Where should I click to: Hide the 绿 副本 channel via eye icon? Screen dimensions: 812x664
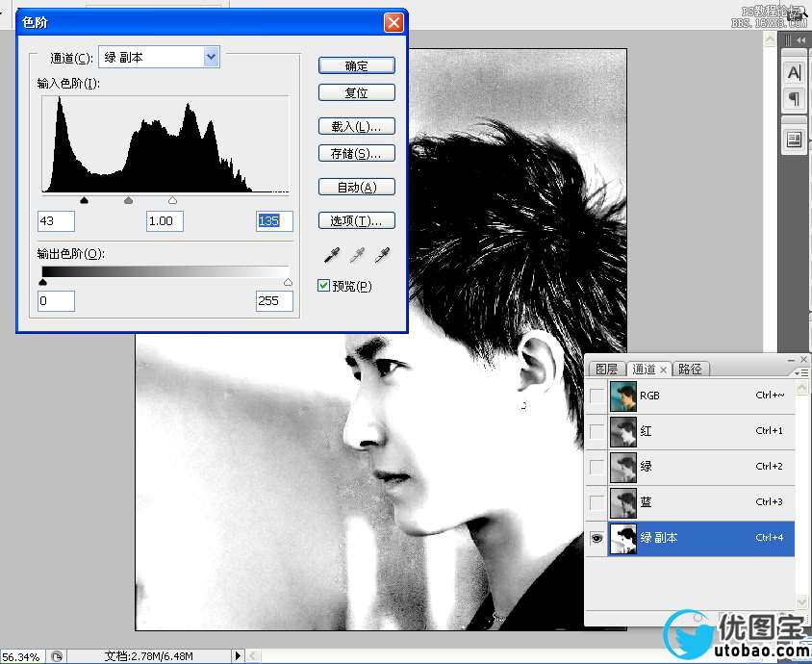pyautogui.click(x=596, y=539)
